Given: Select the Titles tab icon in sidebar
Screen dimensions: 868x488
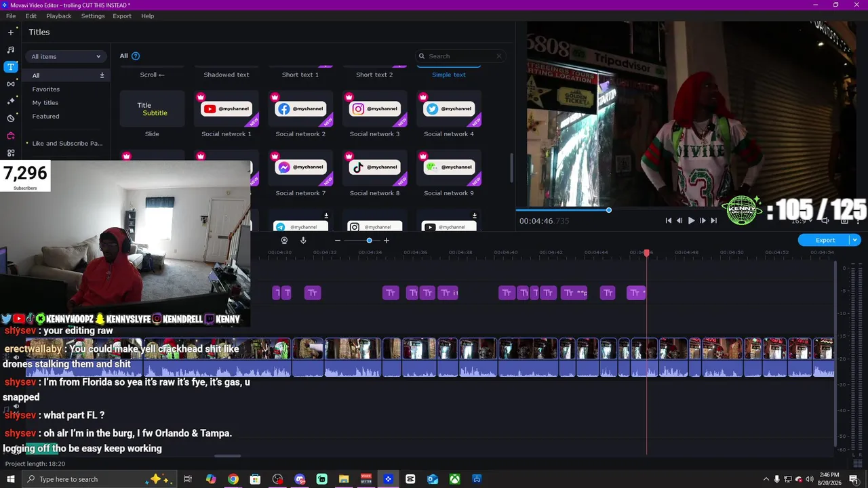Looking at the screenshot, I should click(11, 66).
